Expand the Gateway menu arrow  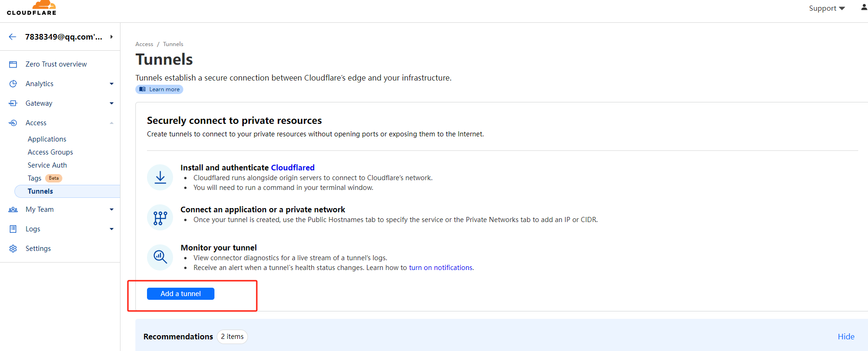[112, 103]
